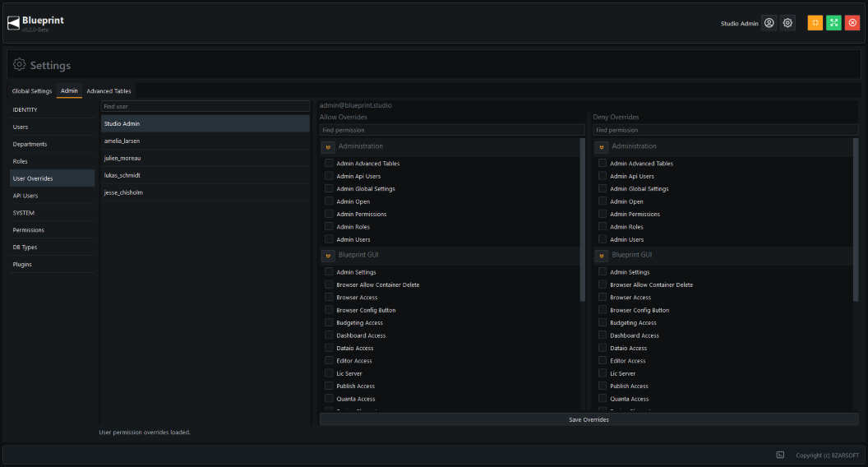This screenshot has height=467, width=868.
Task: Collapse Administration group in Allow Overrides
Action: [x=328, y=147]
